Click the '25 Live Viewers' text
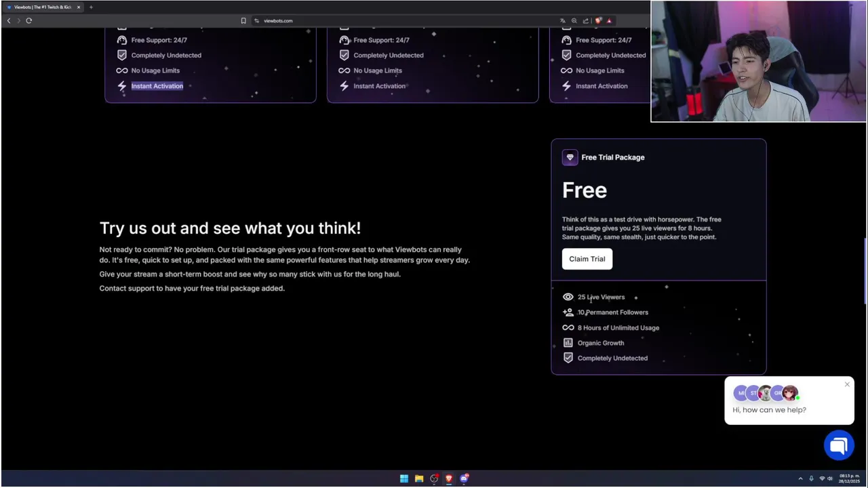Image resolution: width=868 pixels, height=488 pixels. [x=601, y=297]
